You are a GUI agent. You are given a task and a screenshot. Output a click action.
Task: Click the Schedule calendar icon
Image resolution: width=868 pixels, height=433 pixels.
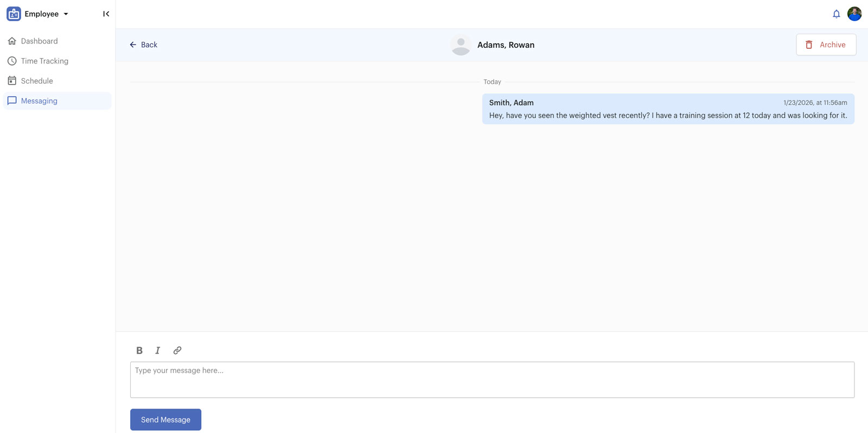12,81
